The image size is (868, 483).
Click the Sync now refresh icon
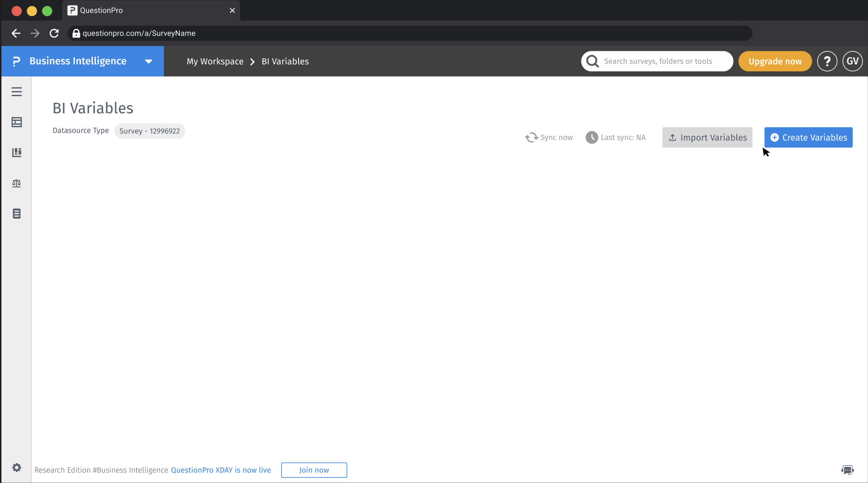coord(532,137)
